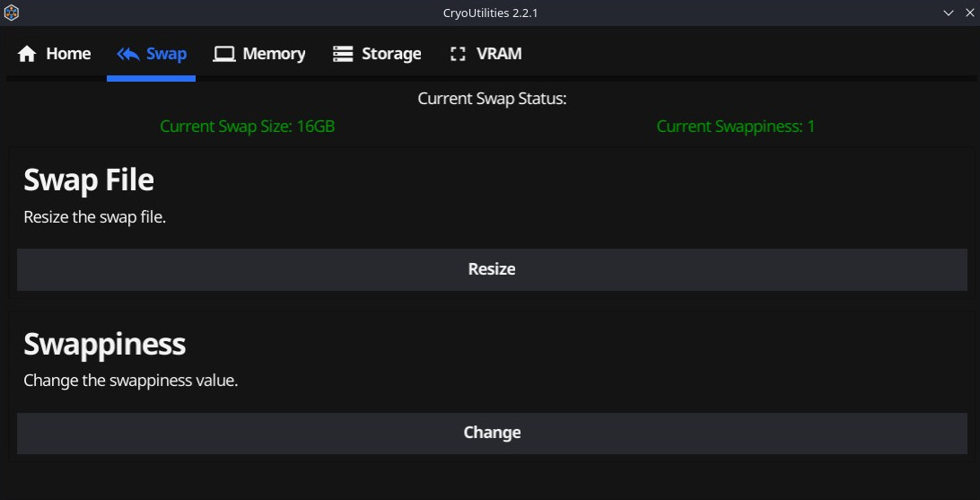The height and width of the screenshot is (500, 980).
Task: Minimize window using the chevron-down icon
Action: pyautogui.click(x=949, y=13)
